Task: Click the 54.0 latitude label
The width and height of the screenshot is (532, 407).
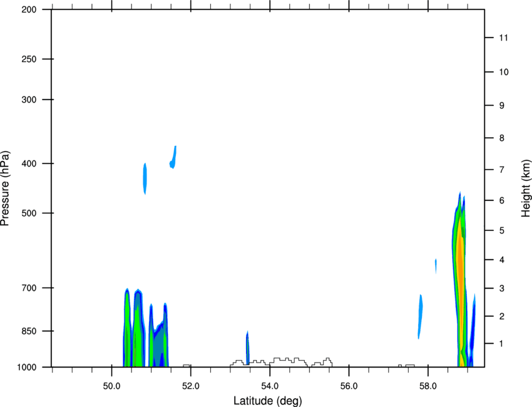Action: pos(270,386)
